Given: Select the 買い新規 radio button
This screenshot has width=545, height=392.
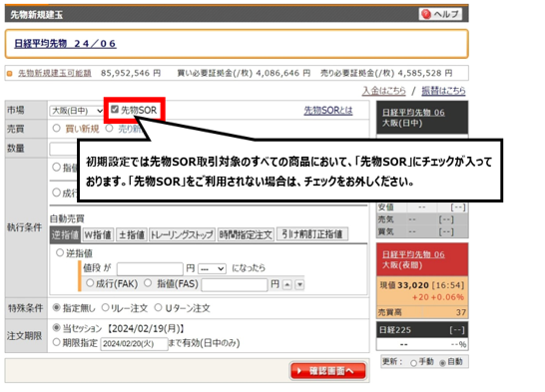Looking at the screenshot, I should [x=56, y=128].
